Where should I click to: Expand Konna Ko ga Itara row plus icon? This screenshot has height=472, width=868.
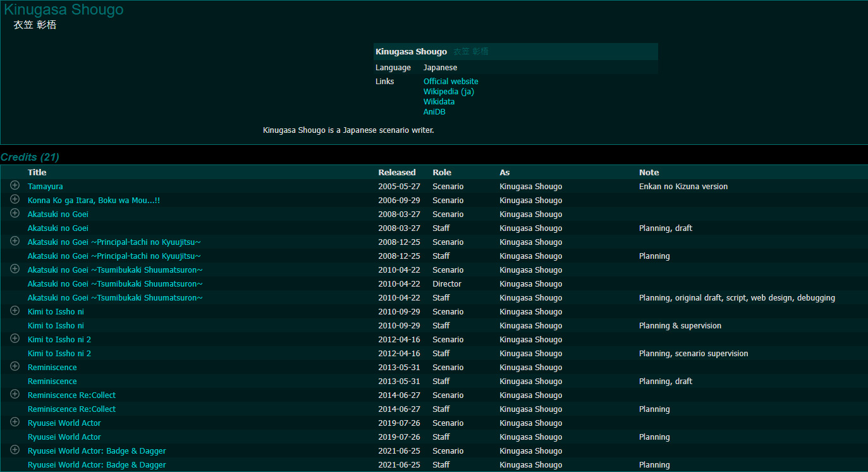(x=15, y=199)
